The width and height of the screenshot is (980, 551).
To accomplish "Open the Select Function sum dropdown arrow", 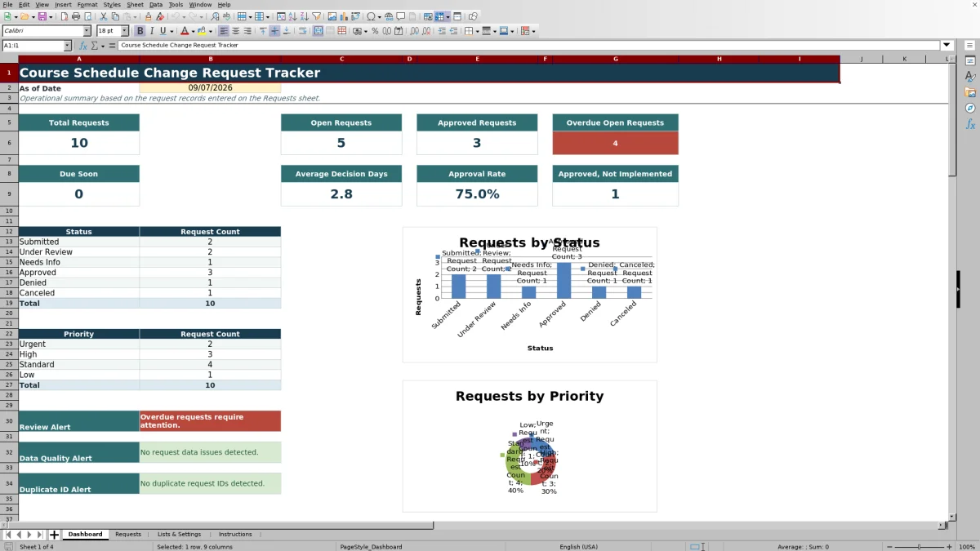I will (104, 46).
